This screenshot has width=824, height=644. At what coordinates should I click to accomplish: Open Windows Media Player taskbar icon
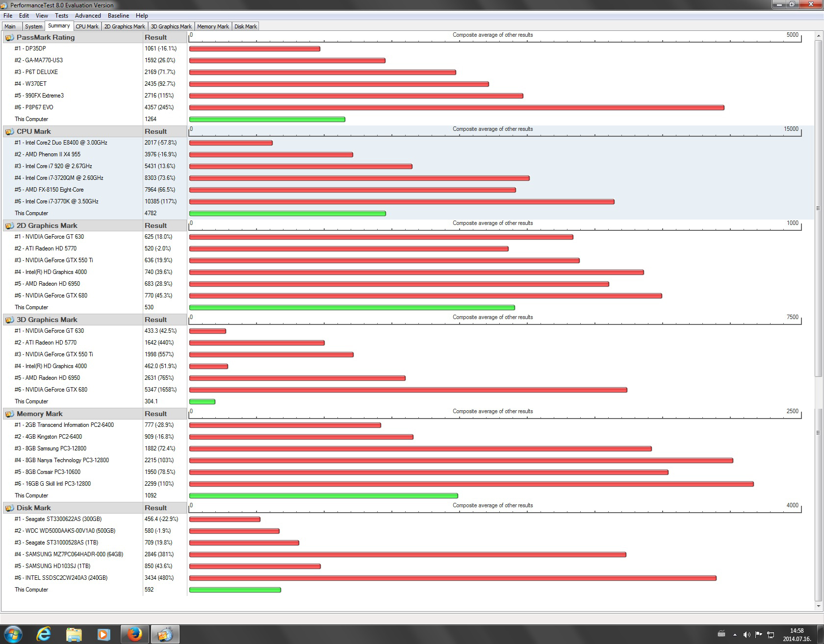103,634
